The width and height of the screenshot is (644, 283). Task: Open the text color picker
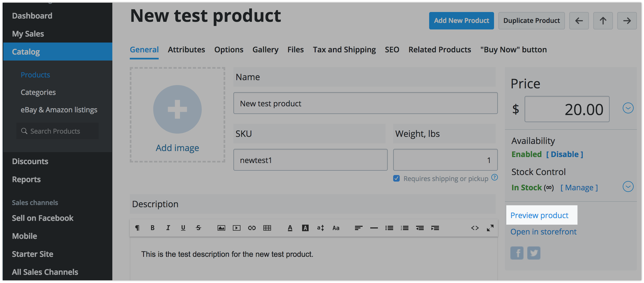tap(290, 228)
